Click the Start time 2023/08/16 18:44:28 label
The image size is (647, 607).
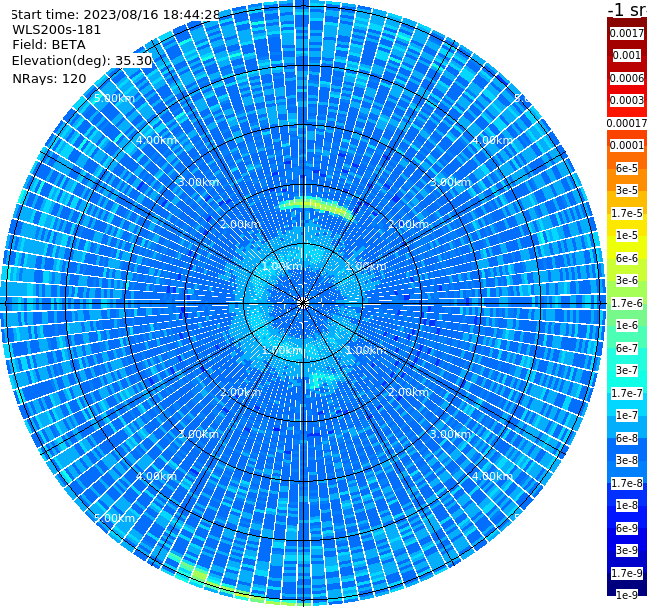[115, 15]
